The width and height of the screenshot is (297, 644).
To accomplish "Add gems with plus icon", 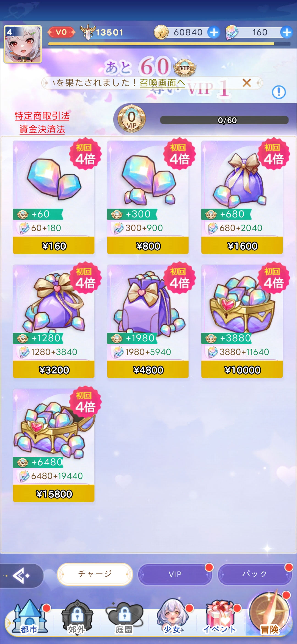I will coord(287,32).
